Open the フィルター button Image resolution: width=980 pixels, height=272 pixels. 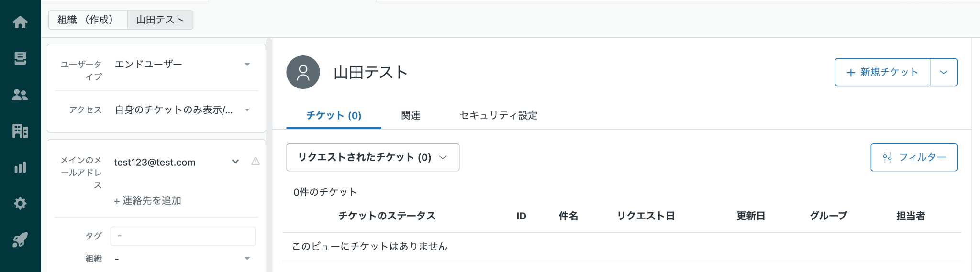pyautogui.click(x=913, y=157)
